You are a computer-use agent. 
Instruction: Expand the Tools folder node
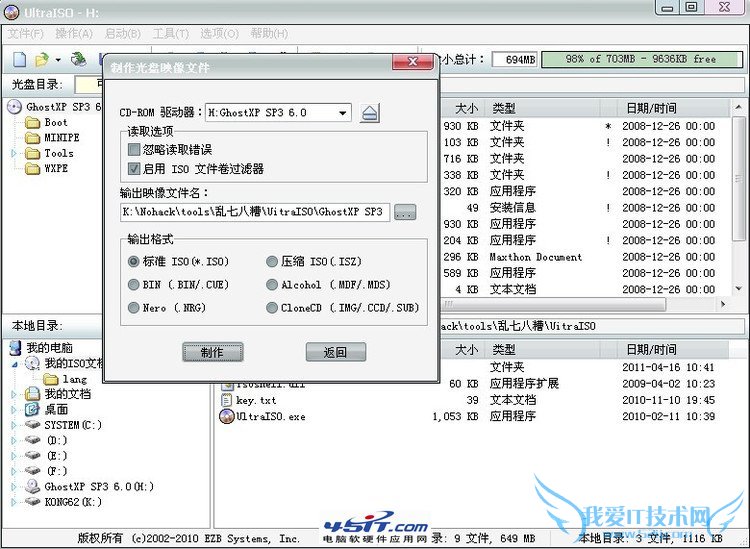click(14, 154)
